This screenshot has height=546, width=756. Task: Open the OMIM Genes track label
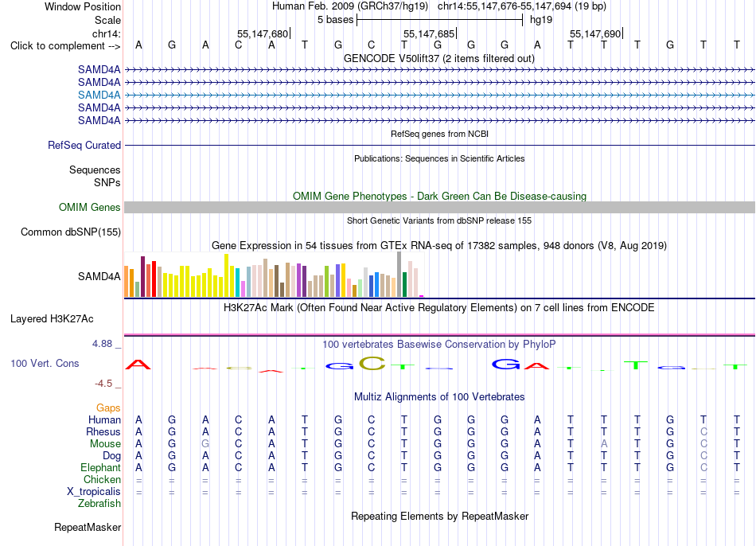pyautogui.click(x=90, y=208)
